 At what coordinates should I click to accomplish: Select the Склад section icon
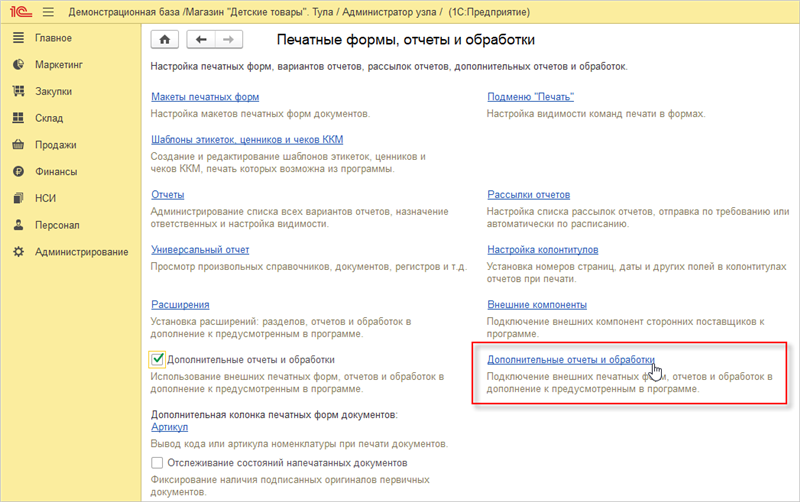18,118
